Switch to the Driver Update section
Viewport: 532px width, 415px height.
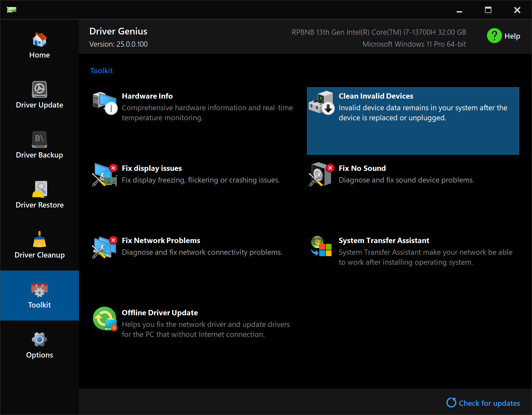tap(39, 95)
